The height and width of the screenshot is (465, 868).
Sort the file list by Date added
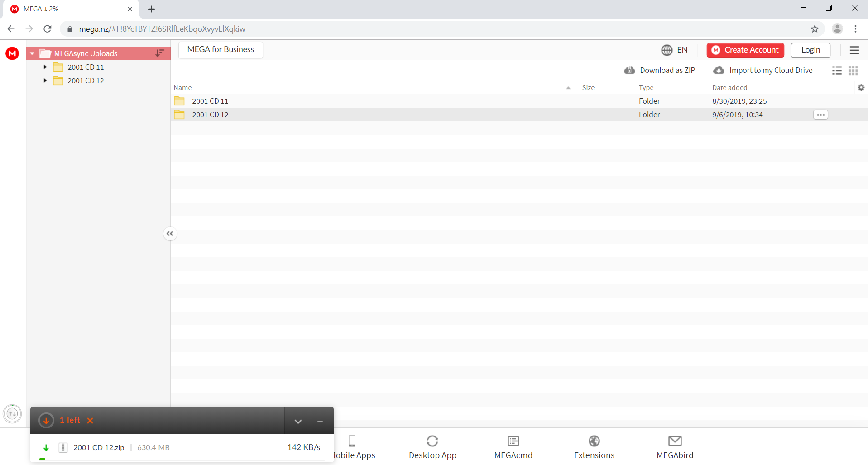729,87
